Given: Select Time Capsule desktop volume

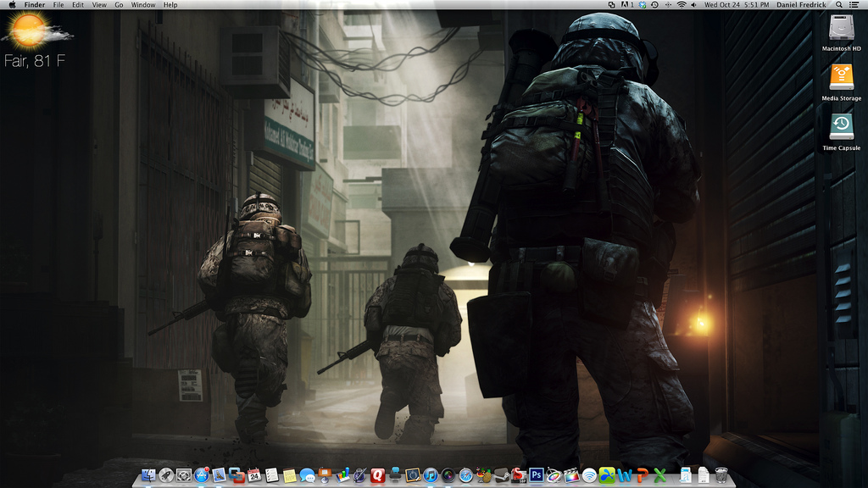Looking at the screenshot, I should pyautogui.click(x=842, y=132).
